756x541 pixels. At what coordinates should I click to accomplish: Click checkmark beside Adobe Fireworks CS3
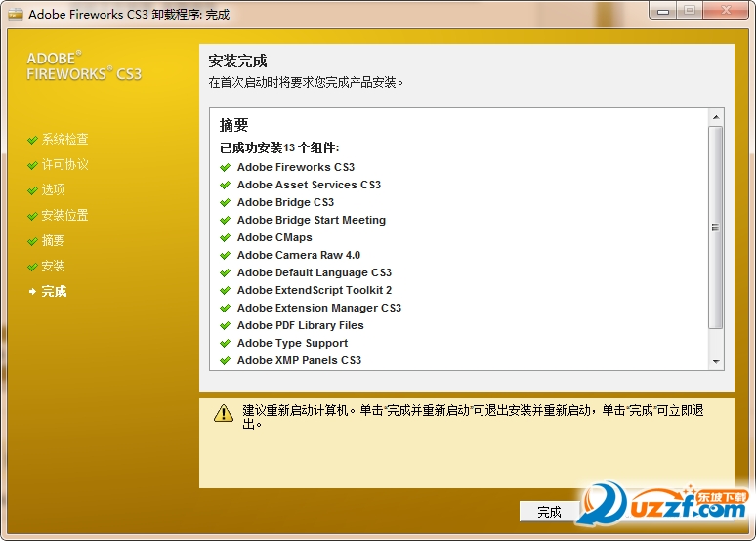tap(226, 167)
